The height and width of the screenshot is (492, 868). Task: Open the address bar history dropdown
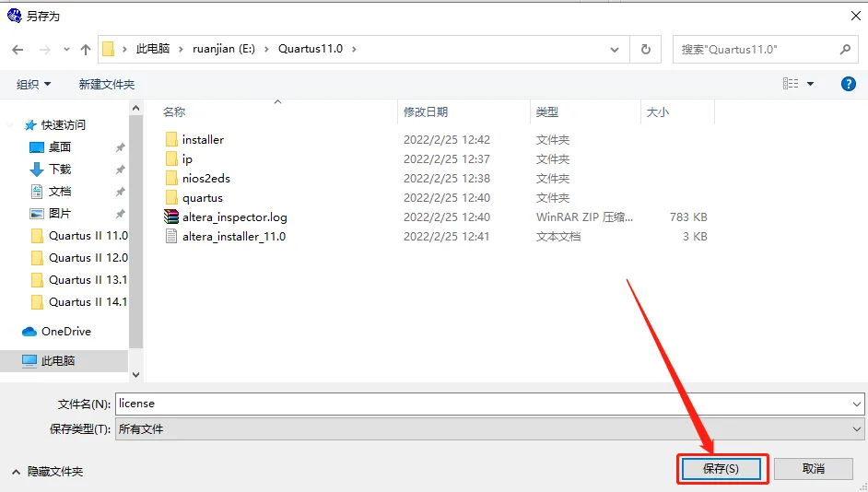[615, 50]
